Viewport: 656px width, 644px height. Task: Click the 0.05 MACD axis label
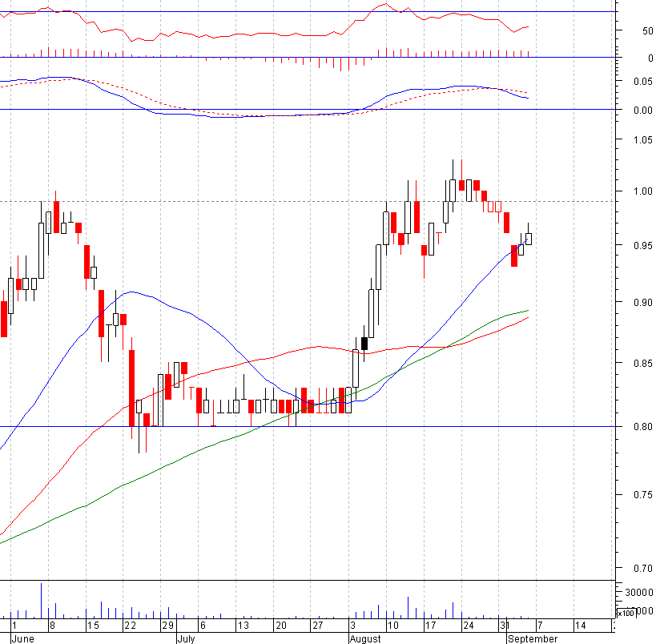point(643,81)
